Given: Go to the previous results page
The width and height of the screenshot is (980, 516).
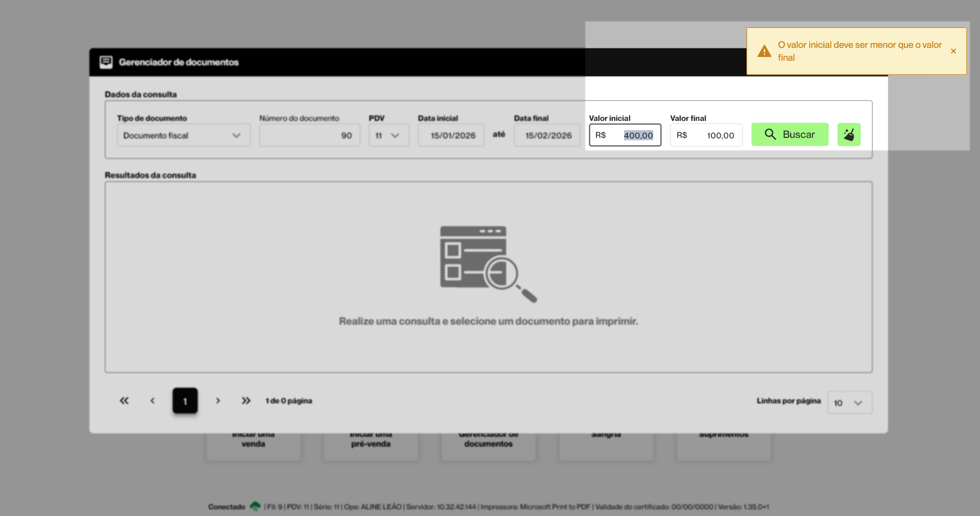Looking at the screenshot, I should (152, 401).
